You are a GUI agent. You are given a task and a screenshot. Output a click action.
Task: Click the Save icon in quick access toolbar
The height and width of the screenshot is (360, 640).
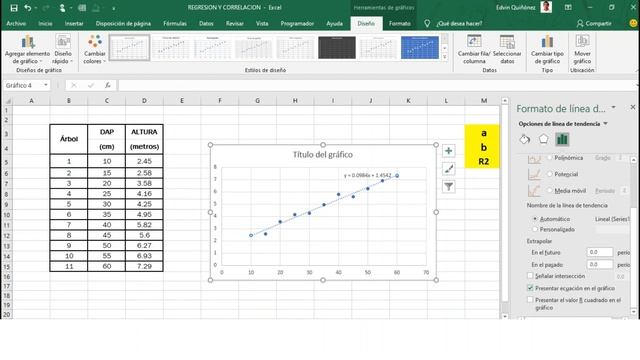pyautogui.click(x=14, y=8)
